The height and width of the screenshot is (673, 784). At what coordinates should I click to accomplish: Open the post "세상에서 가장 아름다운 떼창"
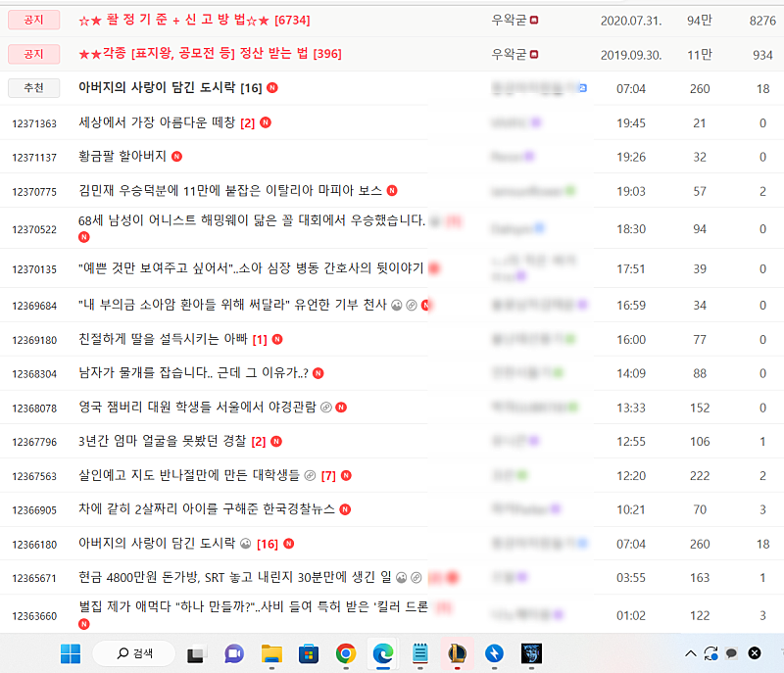tap(157, 122)
